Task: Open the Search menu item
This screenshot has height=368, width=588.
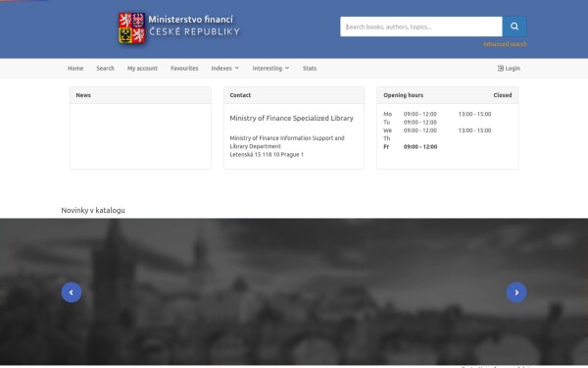Action: [105, 68]
